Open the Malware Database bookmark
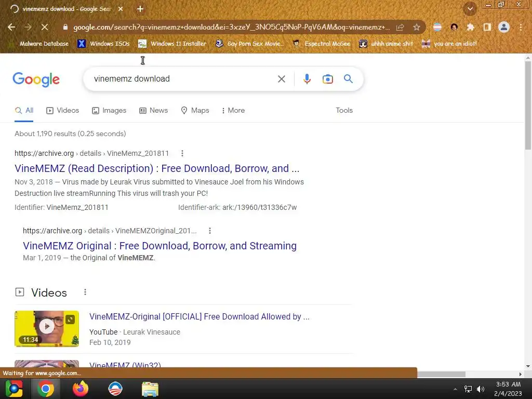Viewport: 532px width, 399px height. (x=38, y=44)
